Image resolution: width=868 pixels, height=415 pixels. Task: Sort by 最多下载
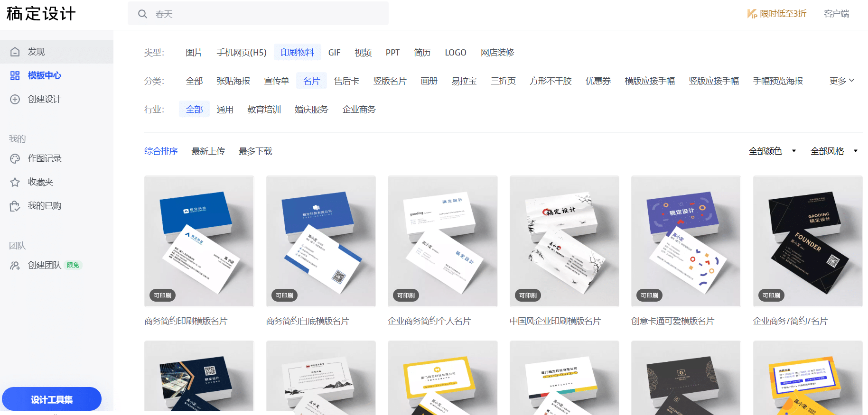coord(255,151)
